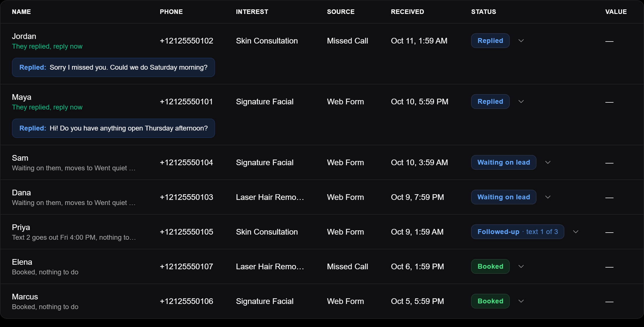The height and width of the screenshot is (327, 644).
Task: Open Maya's reply about Thursday afternoon
Action: tap(113, 128)
